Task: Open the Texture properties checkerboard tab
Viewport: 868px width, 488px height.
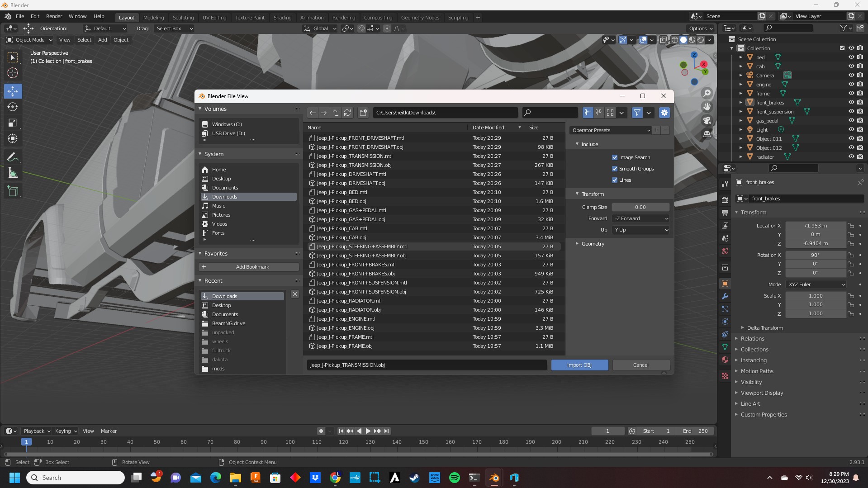Action: (x=725, y=376)
